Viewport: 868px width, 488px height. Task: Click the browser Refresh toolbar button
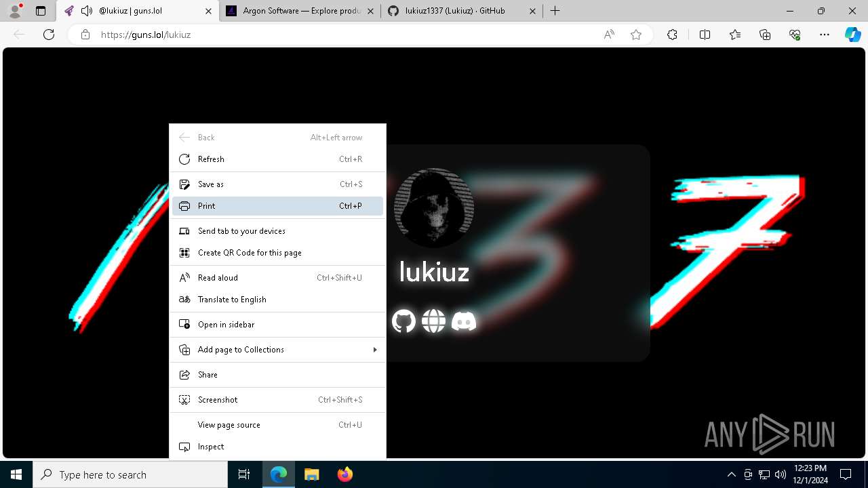point(49,35)
